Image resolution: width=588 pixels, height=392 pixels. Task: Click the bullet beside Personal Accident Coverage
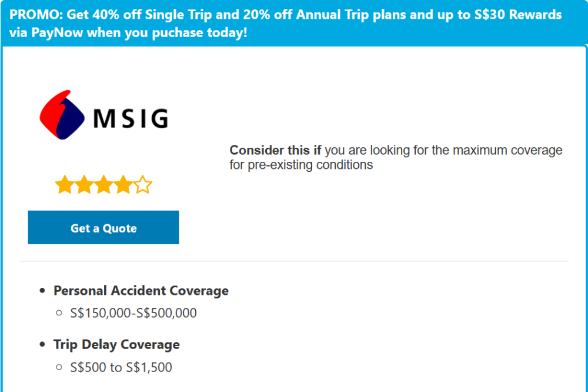coord(42,291)
